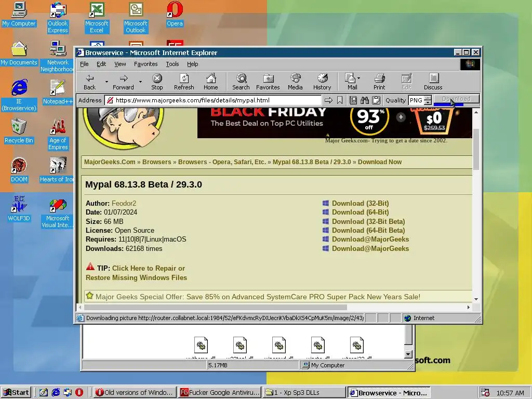Print the current page
The height and width of the screenshot is (399, 532).
pyautogui.click(x=379, y=82)
